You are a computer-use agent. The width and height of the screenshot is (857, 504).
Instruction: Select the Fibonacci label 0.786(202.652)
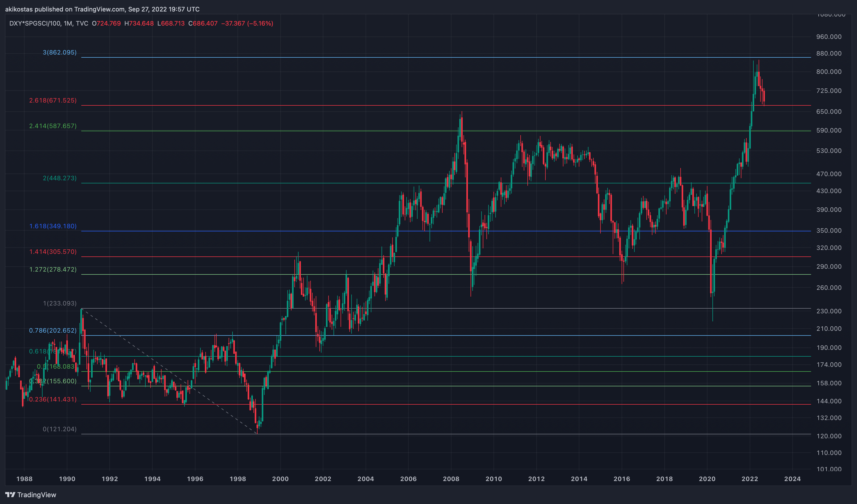(53, 330)
